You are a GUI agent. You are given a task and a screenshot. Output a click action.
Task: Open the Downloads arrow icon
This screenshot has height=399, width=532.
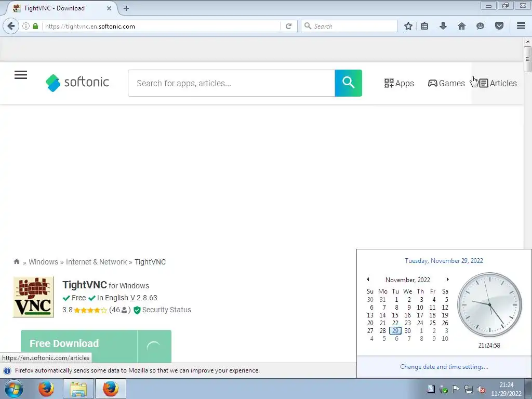(x=443, y=26)
